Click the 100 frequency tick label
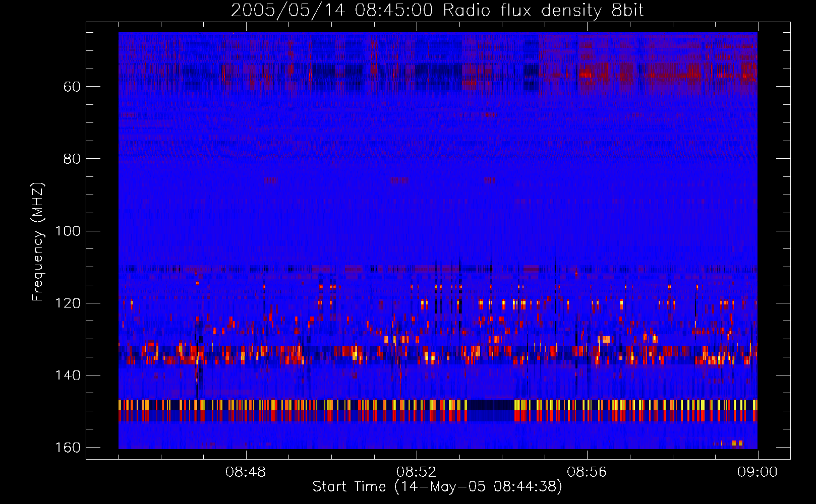 point(68,231)
